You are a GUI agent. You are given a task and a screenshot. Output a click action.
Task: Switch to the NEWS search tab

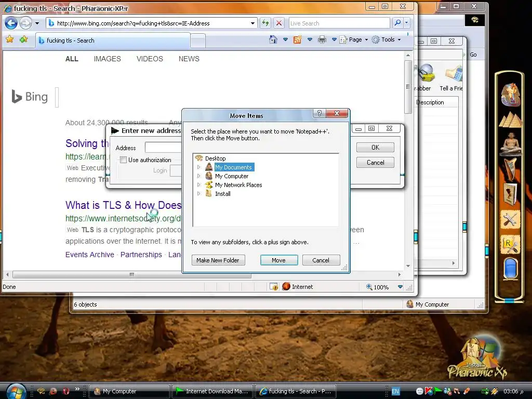(x=189, y=59)
